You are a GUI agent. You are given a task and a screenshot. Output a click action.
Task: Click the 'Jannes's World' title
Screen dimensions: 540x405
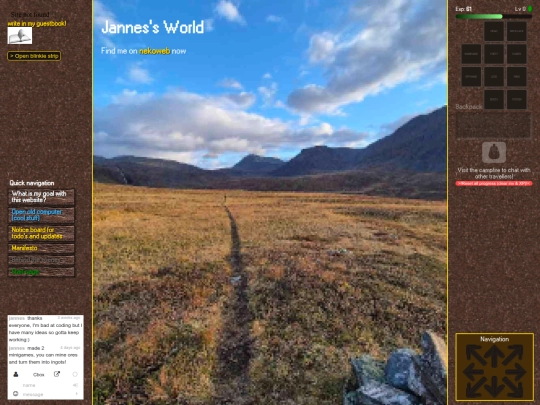[153, 27]
